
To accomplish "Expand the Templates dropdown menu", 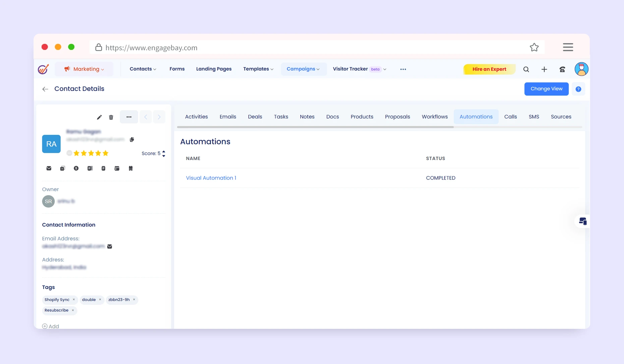I will pyautogui.click(x=258, y=69).
